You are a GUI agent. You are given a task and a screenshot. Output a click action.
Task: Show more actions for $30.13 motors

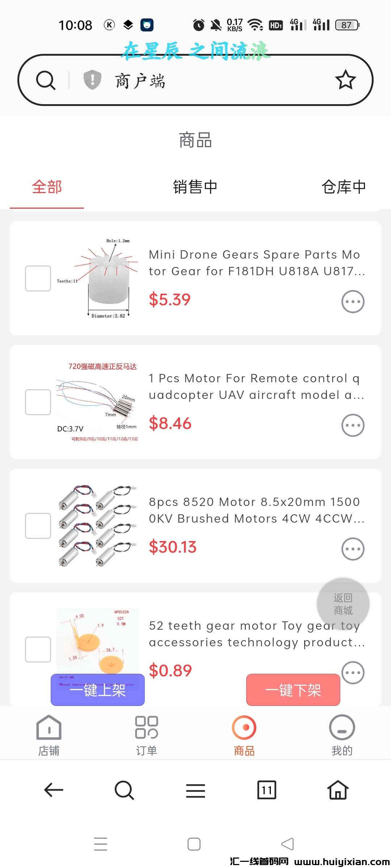pos(353,549)
